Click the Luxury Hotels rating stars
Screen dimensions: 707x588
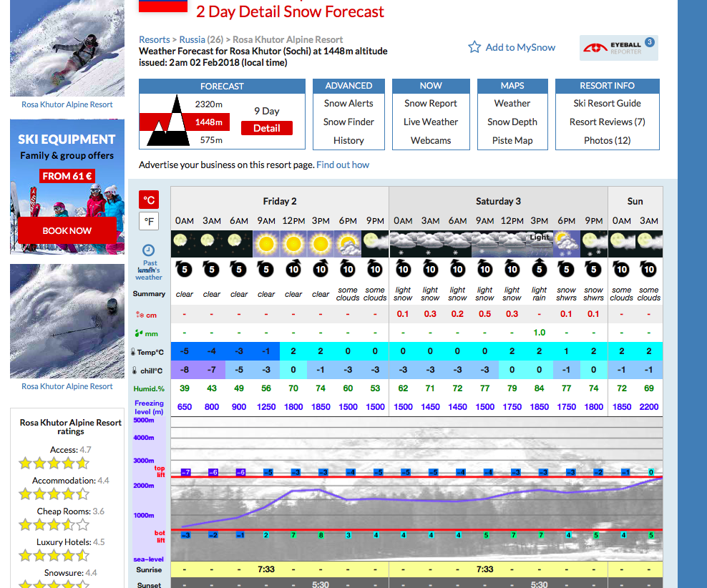(54, 555)
